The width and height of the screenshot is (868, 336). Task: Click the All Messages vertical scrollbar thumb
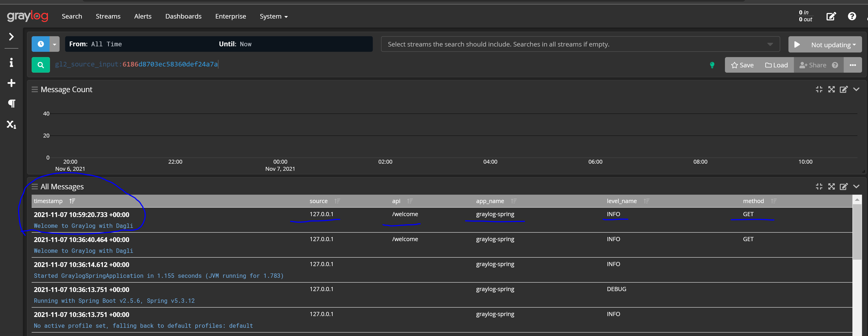[x=857, y=232]
